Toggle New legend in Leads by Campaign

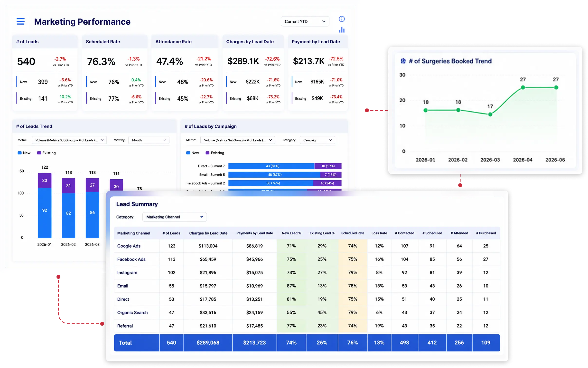click(193, 153)
